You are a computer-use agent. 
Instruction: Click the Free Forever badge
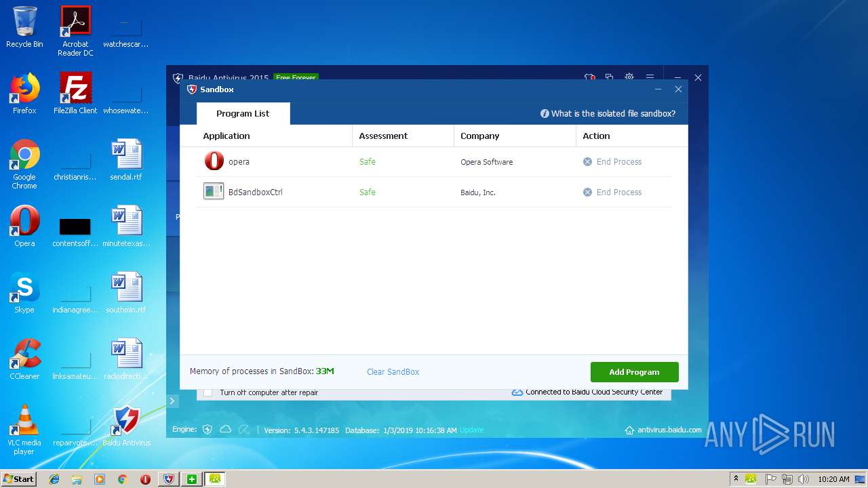[x=296, y=77]
